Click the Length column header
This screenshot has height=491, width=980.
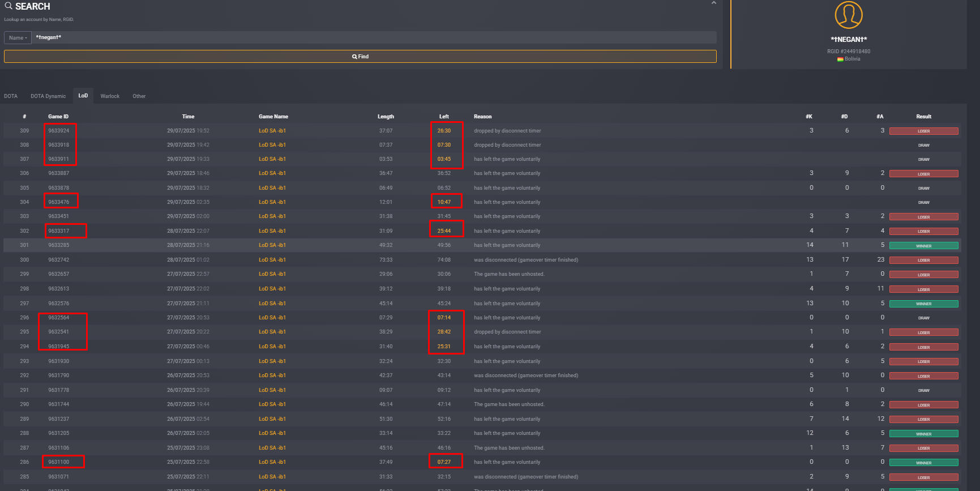click(386, 117)
